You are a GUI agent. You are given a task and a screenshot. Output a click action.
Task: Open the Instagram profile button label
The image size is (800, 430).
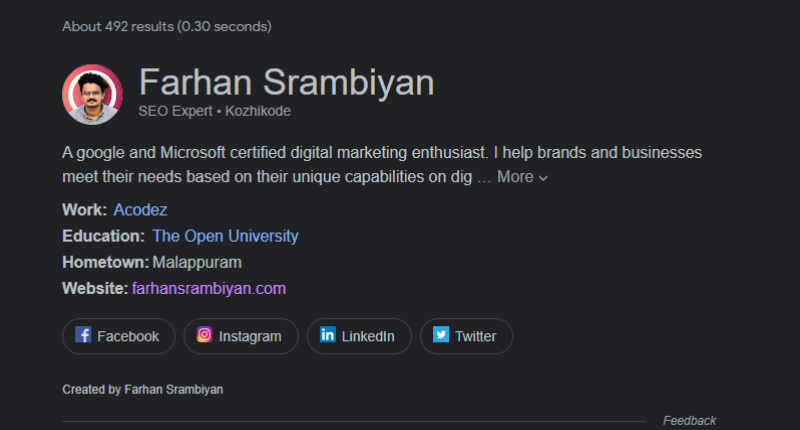(250, 337)
